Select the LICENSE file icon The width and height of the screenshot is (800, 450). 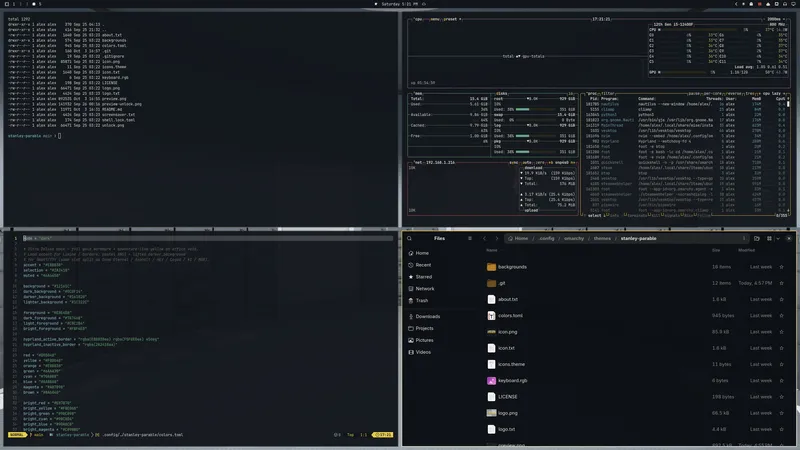491,397
